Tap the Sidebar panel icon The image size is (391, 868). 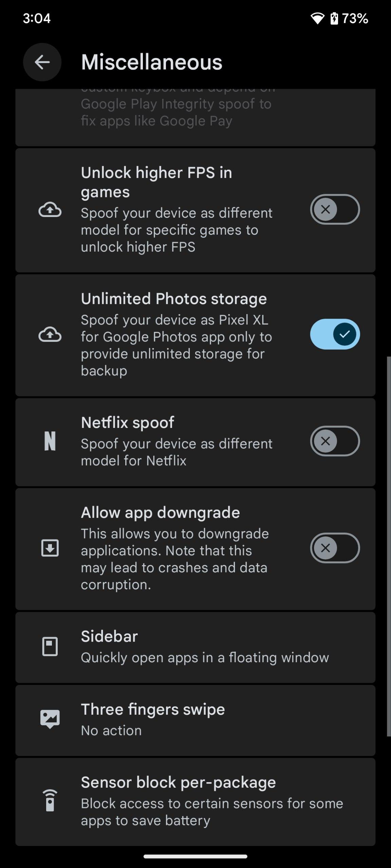click(50, 647)
